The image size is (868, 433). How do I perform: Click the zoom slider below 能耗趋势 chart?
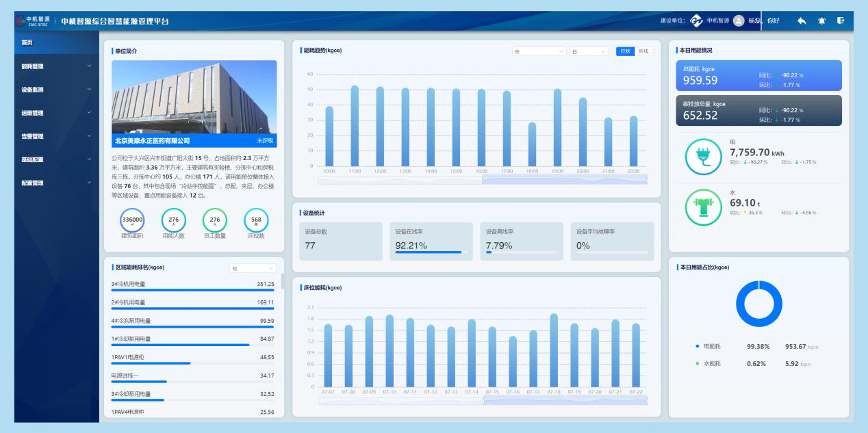tap(483, 181)
